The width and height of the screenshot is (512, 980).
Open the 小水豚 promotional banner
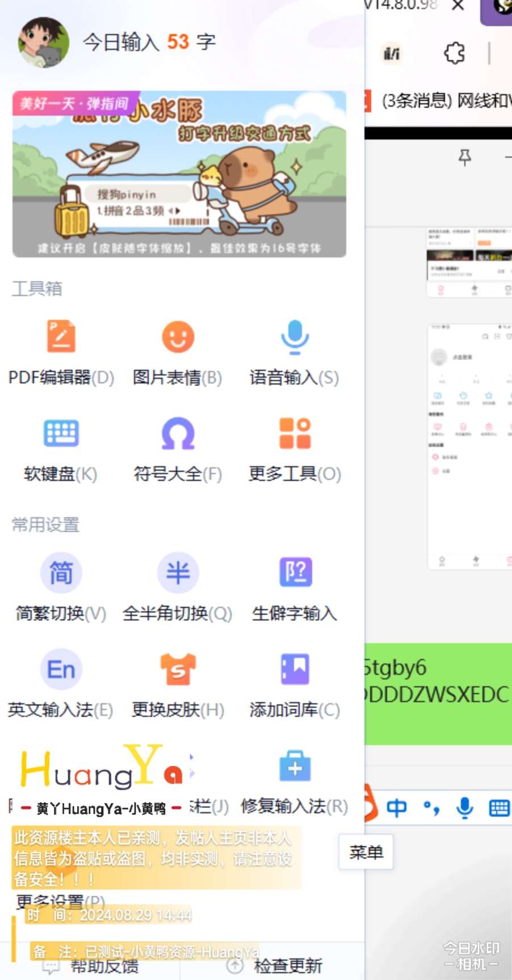click(179, 174)
